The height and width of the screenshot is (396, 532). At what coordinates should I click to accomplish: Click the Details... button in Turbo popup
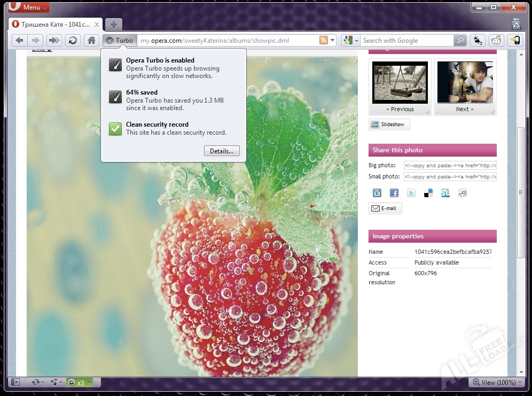[x=222, y=151]
